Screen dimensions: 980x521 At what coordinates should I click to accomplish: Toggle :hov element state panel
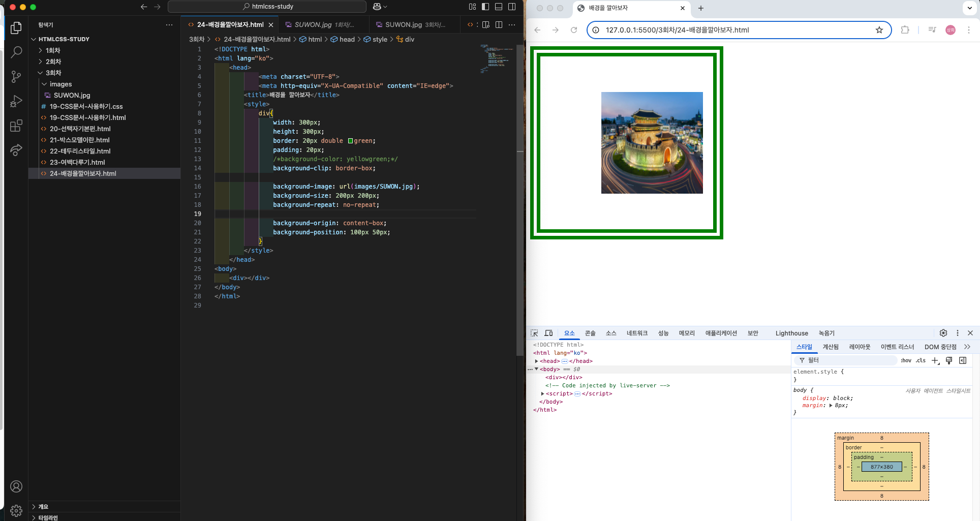click(x=906, y=360)
